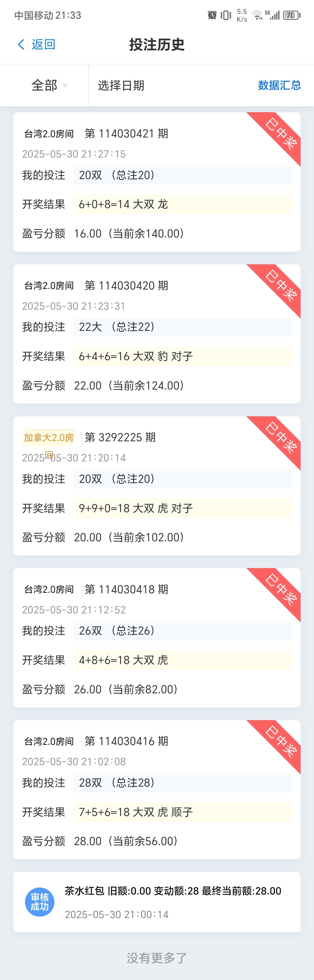The image size is (314, 980).
Task: Tap the battery indicator in status bar
Action: [x=292, y=15]
